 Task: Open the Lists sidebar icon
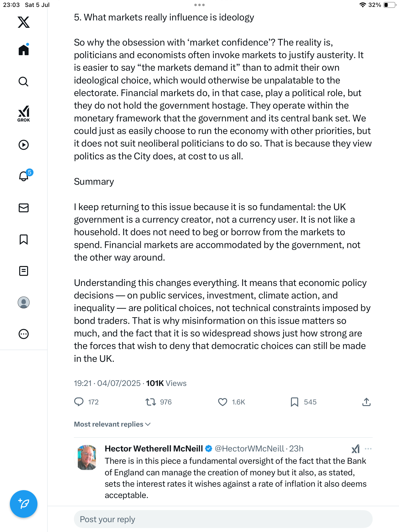click(x=24, y=271)
